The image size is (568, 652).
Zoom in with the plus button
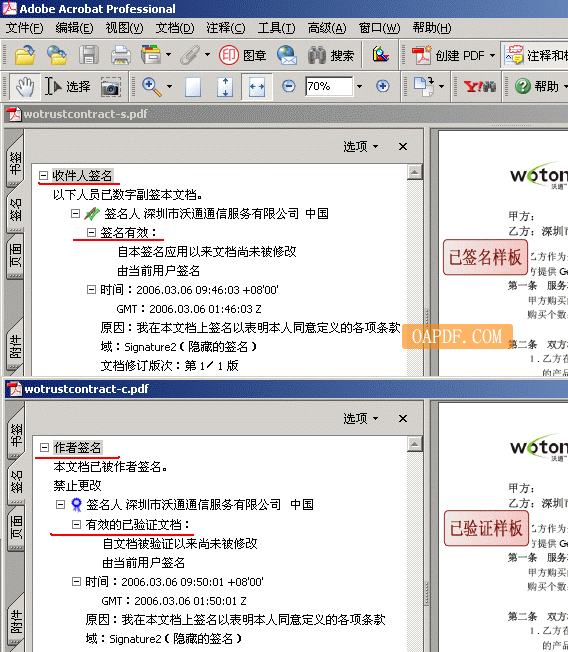(383, 86)
